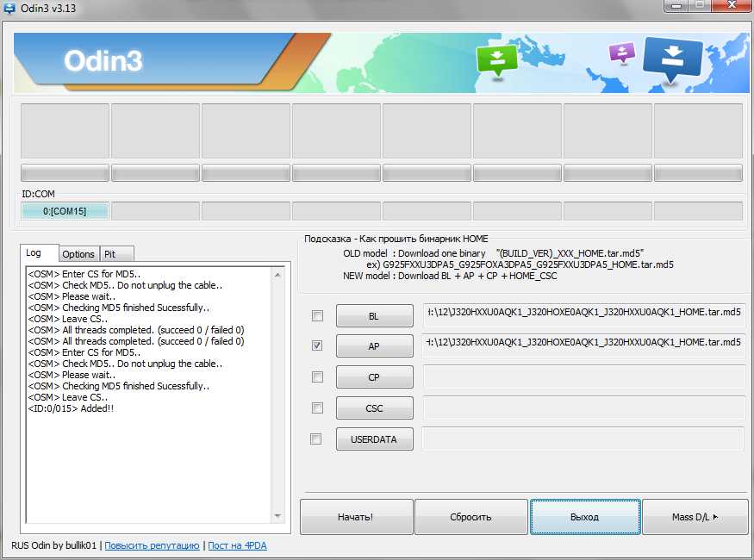Exit via the Выход button
754x560 pixels.
[585, 517]
